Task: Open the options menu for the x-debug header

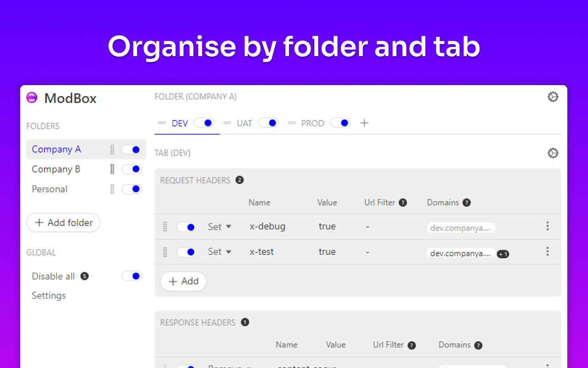Action: pyautogui.click(x=547, y=226)
